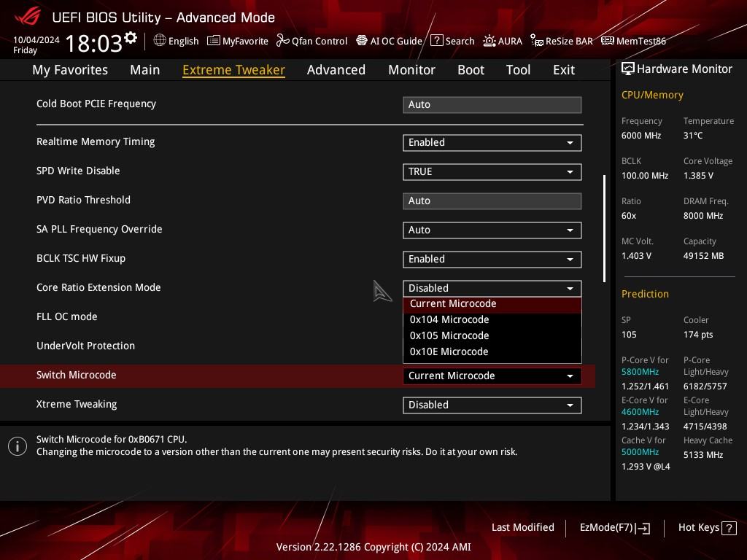The image size is (747, 560).
Task: Select the Extreme Tweaker tab
Action: [234, 70]
